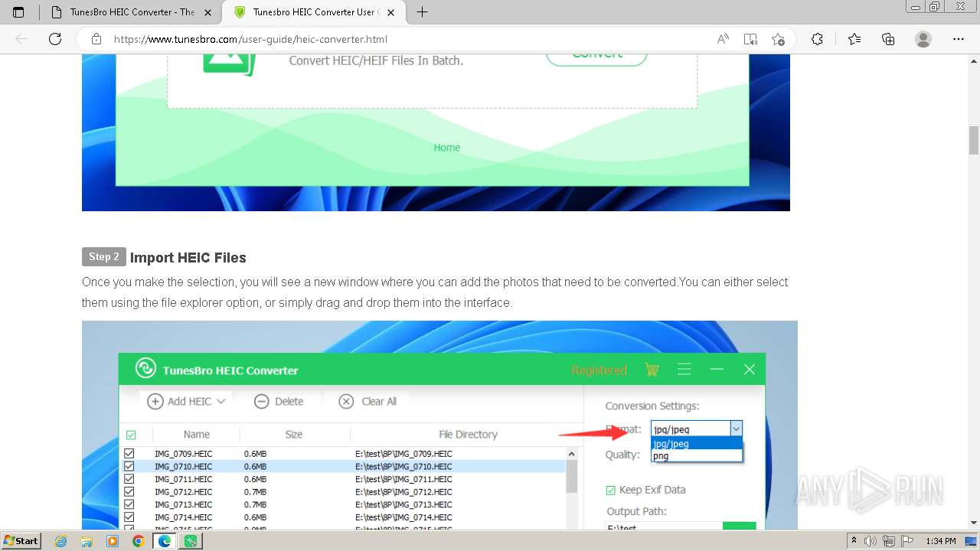The height and width of the screenshot is (551, 980).
Task: Activate Read aloud icon
Action: tap(722, 39)
